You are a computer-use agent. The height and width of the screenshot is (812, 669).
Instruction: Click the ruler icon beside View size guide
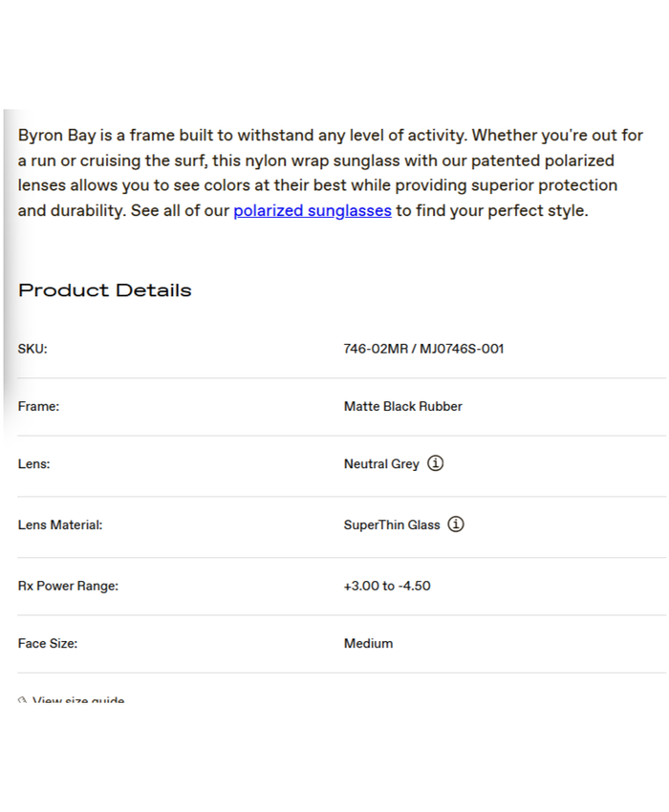click(x=22, y=701)
